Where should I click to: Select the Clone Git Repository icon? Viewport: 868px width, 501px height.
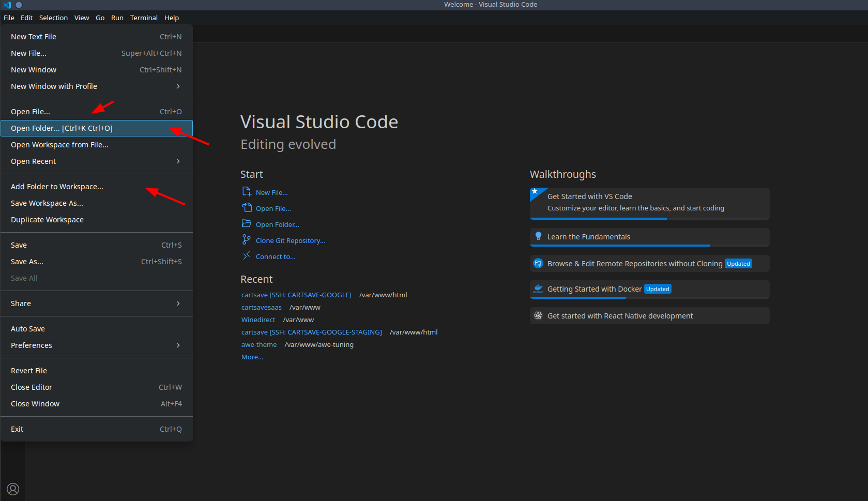[x=247, y=240]
